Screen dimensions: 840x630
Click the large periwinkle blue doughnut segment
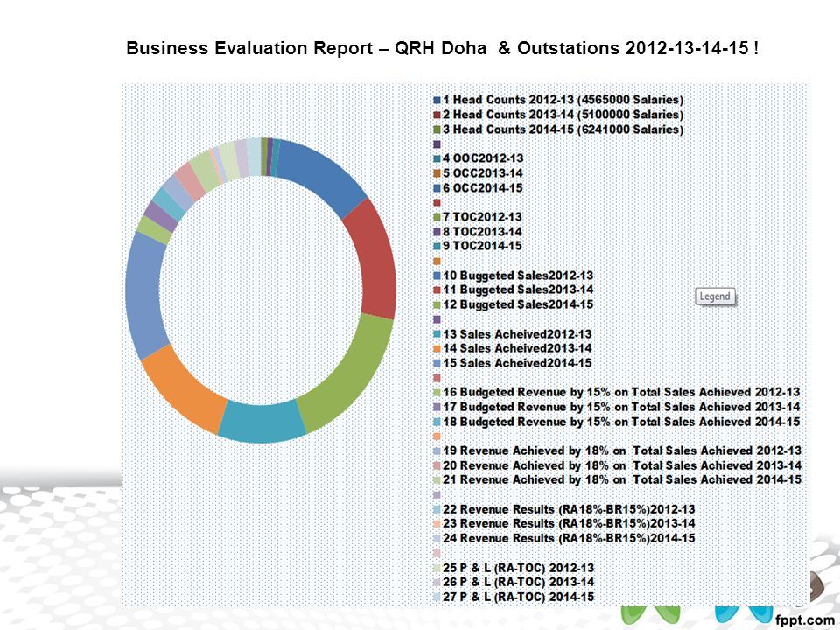[146, 297]
